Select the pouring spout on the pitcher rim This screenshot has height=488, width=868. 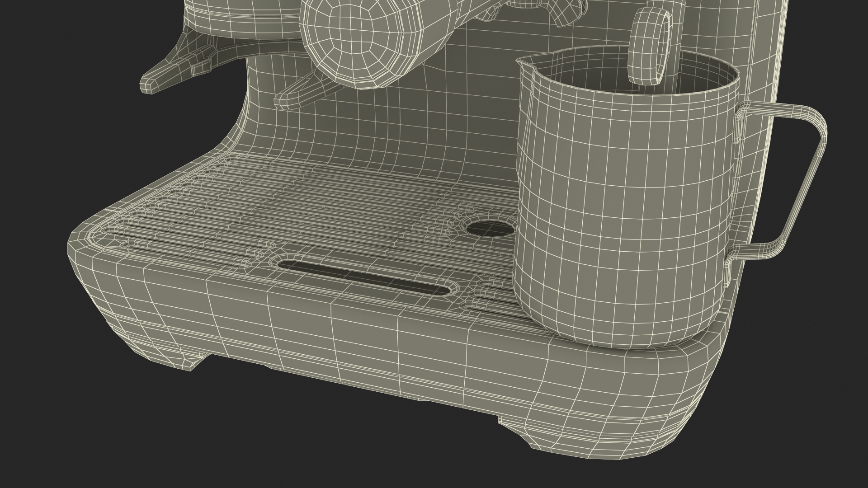526,61
